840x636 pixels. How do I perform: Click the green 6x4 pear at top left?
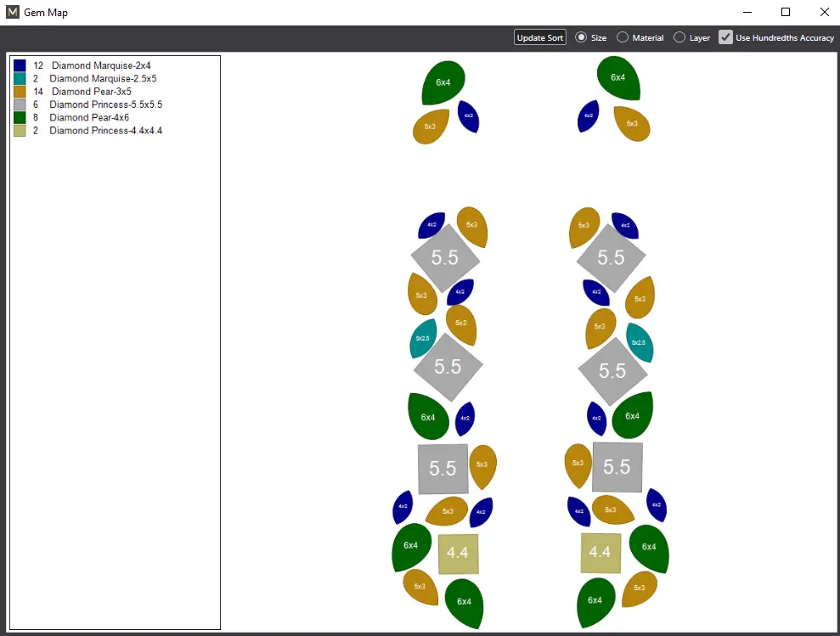(x=443, y=82)
